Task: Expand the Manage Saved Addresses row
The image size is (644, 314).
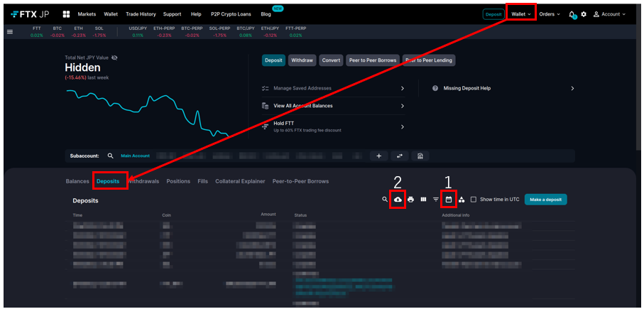Action: click(x=333, y=88)
